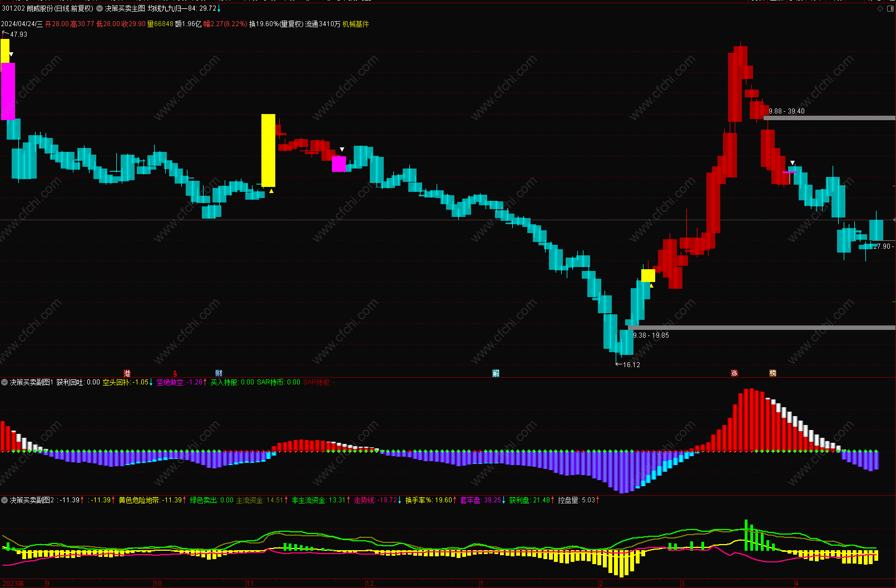Click the 绿色卖出 value label

click(212, 500)
